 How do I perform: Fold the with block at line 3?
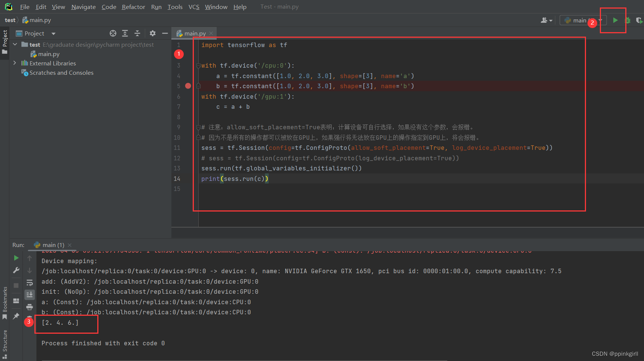pos(198,66)
